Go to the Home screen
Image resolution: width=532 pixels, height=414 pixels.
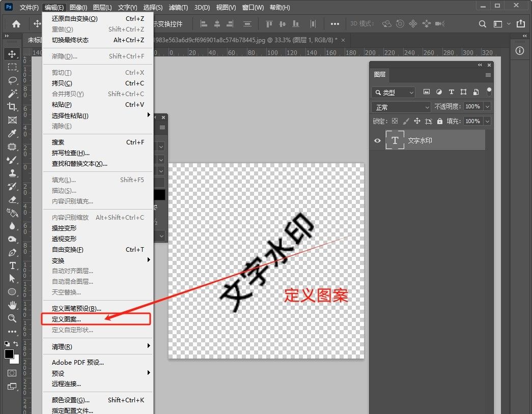16,24
